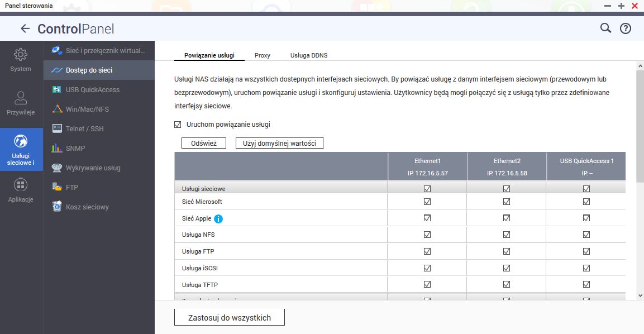Click the USB QuickAccess icon
The width and height of the screenshot is (644, 334).
56,89
